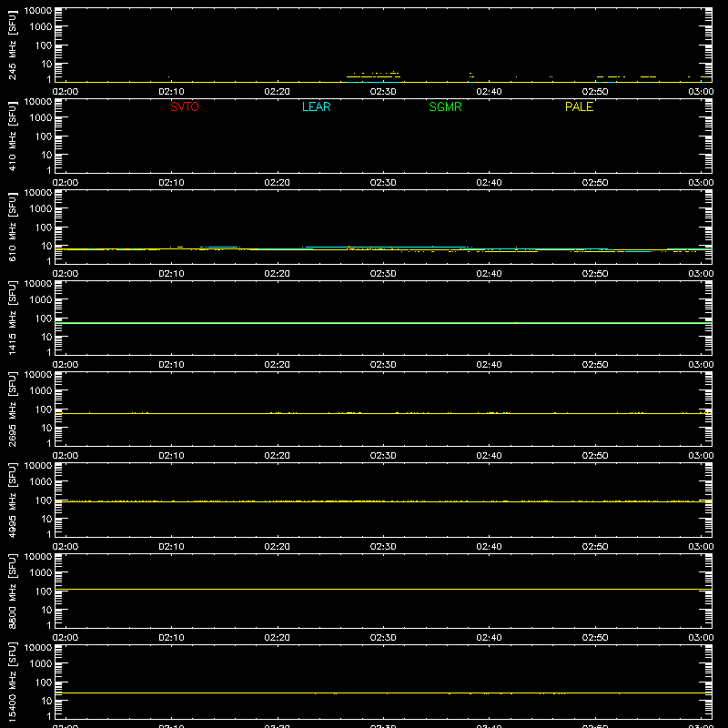The height and width of the screenshot is (728, 728).
Task: Click 03:00 time label below 610 MHz plot
Action: coord(701,274)
